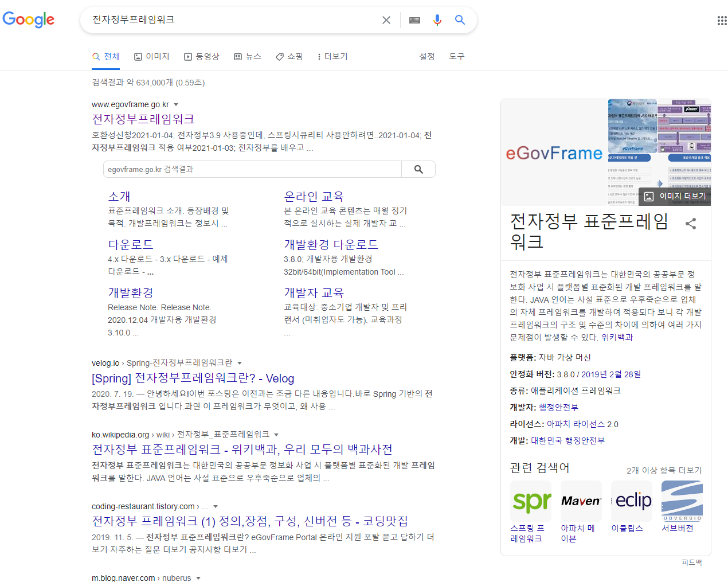Open the 위키백과 전자정부 표준프레임워크 result
The width and height of the screenshot is (728, 582).
click(x=242, y=450)
